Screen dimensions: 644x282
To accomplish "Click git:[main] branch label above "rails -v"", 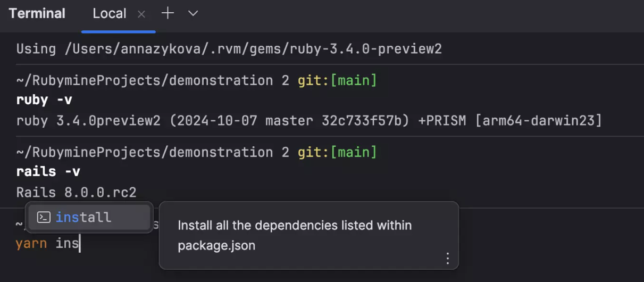I will [337, 153].
